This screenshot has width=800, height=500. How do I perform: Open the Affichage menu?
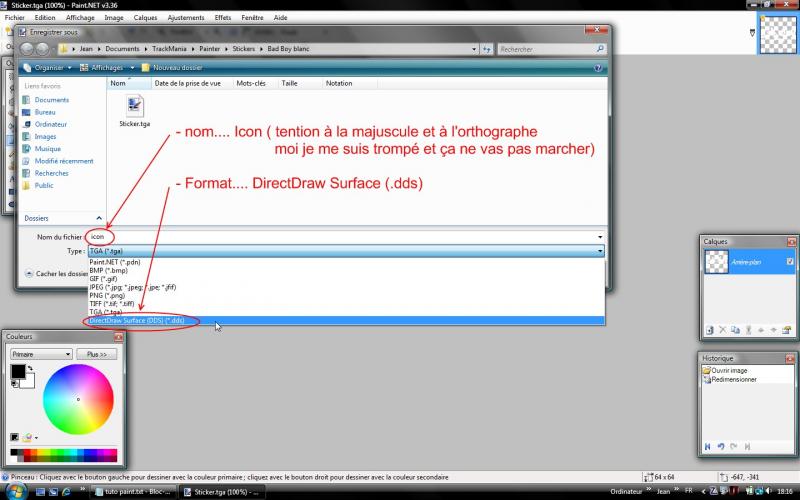click(80, 17)
